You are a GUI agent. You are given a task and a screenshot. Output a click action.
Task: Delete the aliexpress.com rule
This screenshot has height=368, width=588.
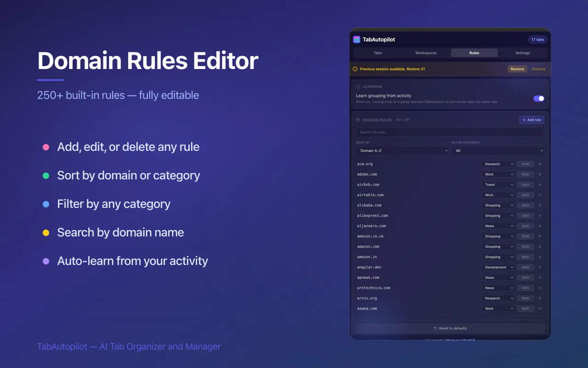pos(540,216)
